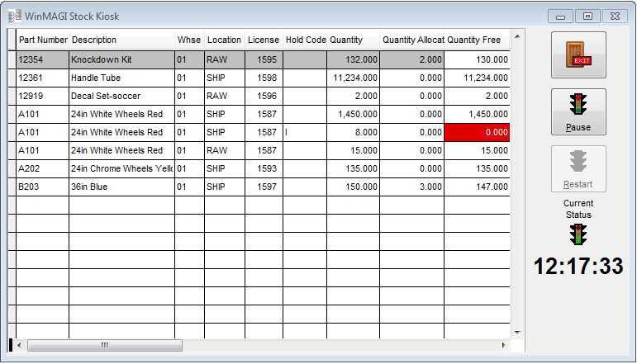Click the horizontal scrollbar left arrow

(19, 345)
